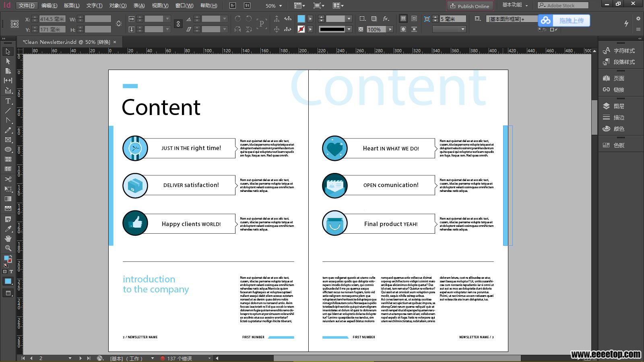Viewport: 644px width, 362px height.
Task: Select the Gap tool
Action: 8,80
